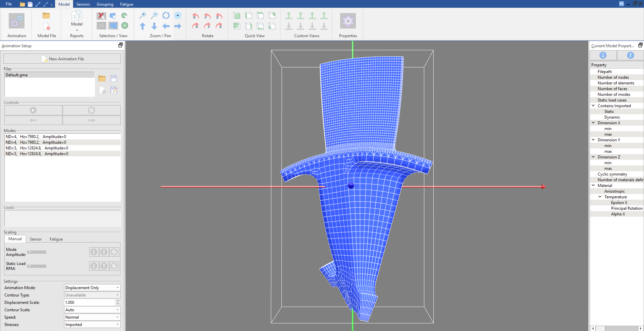644x331 pixels.
Task: Click the zoom out magnifier icon
Action: pos(154,15)
